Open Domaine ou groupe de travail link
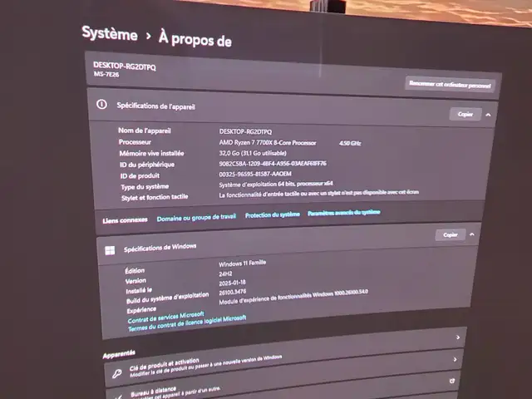 click(196, 218)
